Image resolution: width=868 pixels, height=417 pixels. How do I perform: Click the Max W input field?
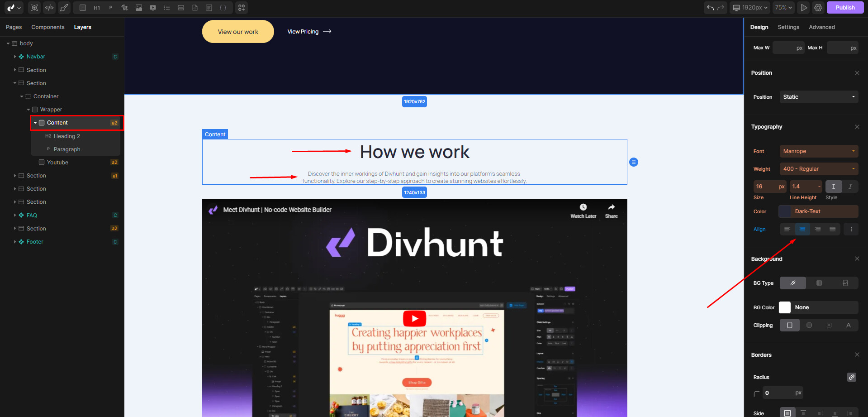pos(788,48)
